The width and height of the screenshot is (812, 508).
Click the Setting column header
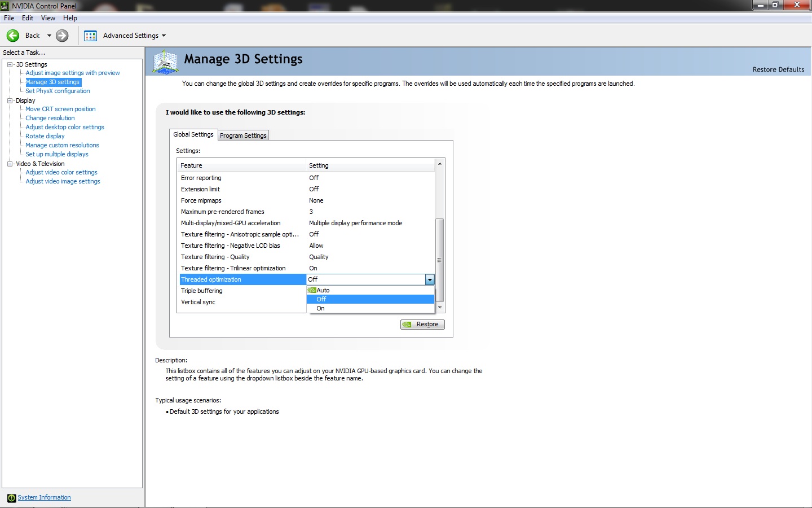[370, 165]
